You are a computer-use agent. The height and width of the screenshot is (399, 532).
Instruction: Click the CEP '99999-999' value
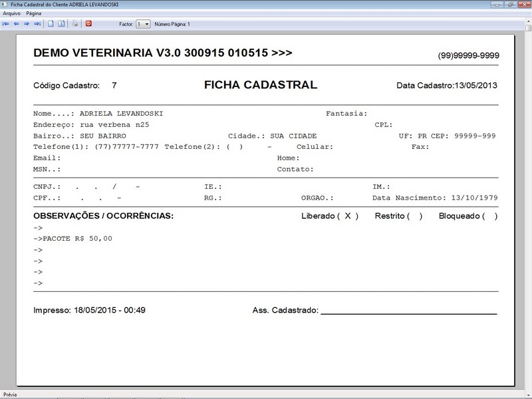(475, 136)
